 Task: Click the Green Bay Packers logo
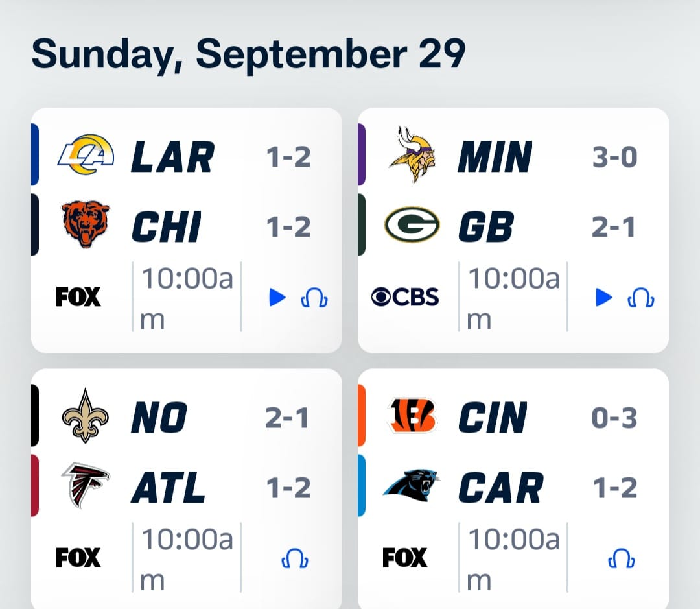(412, 225)
